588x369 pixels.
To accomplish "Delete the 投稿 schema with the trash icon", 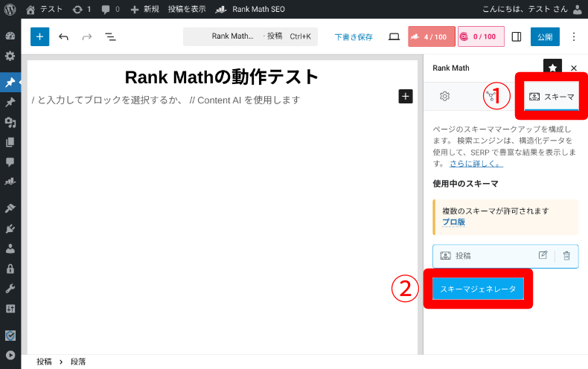I will [x=566, y=255].
